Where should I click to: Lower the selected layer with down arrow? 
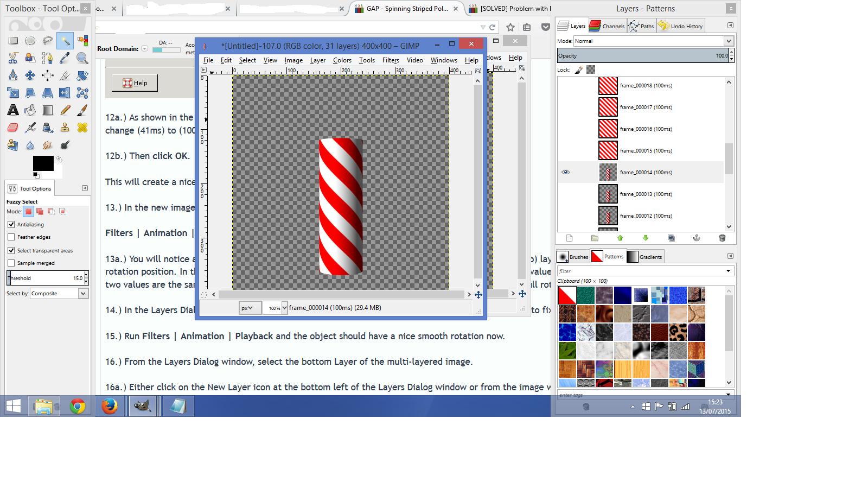[x=646, y=238]
